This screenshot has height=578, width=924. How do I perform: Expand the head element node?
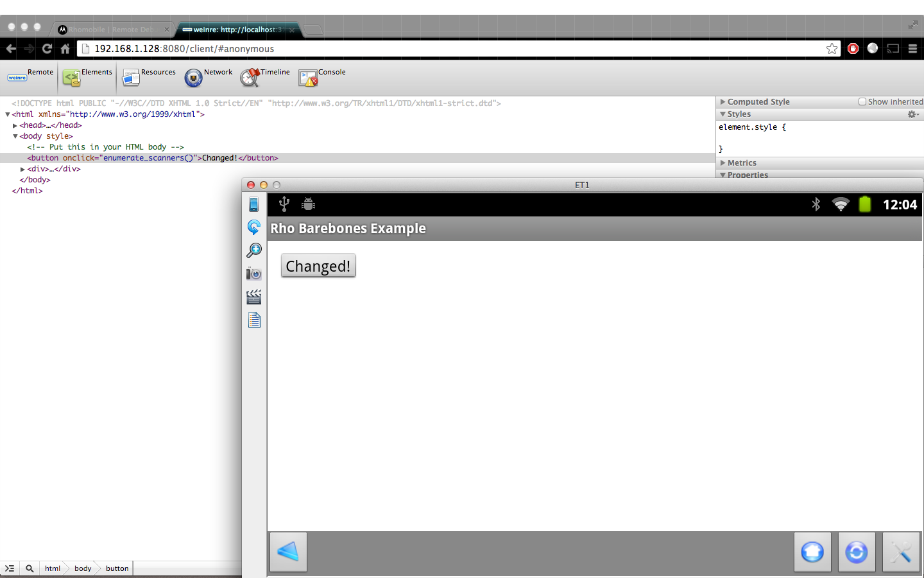click(x=15, y=125)
